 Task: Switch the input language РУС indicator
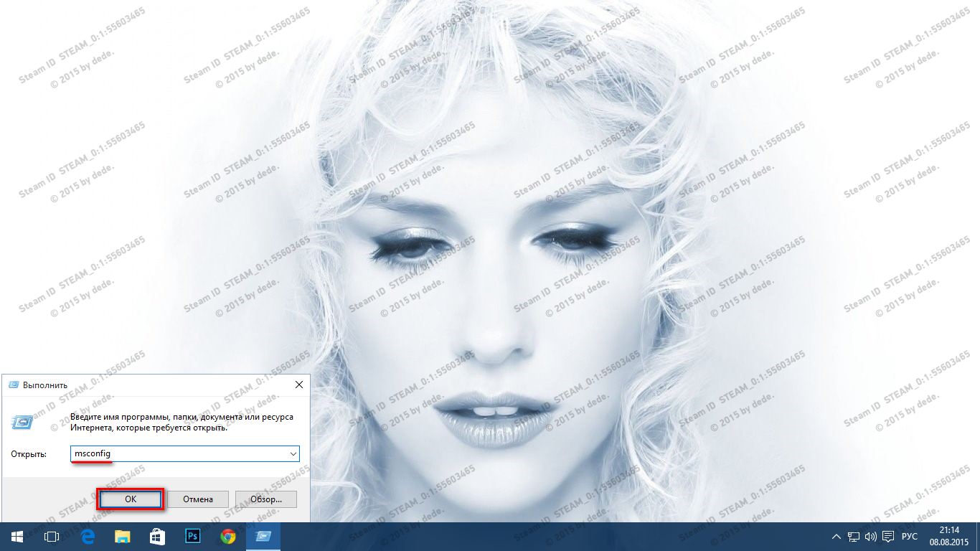[909, 537]
